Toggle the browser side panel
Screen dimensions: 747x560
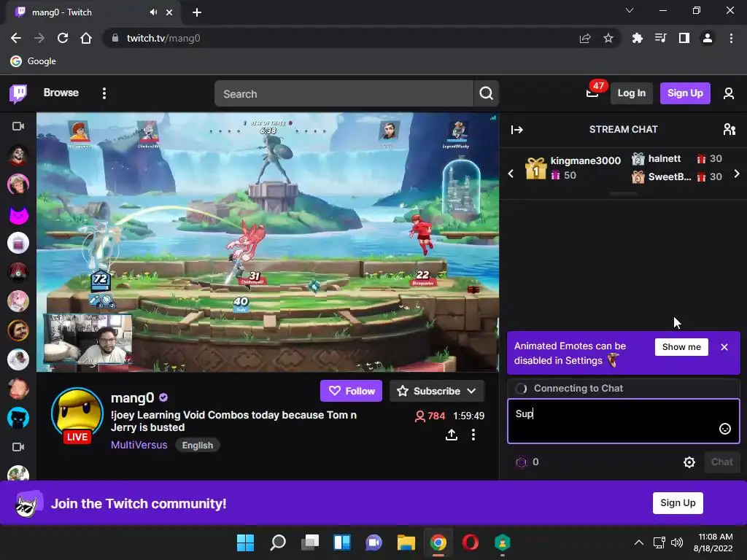684,38
